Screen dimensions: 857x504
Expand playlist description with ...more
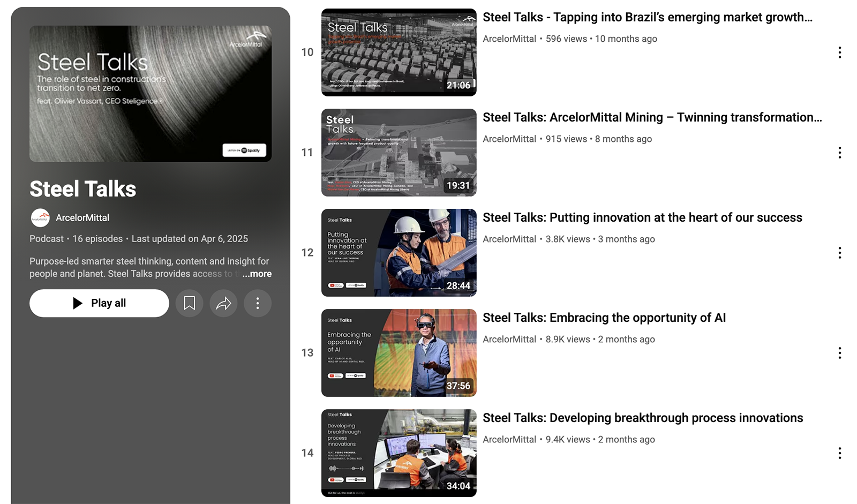click(257, 274)
